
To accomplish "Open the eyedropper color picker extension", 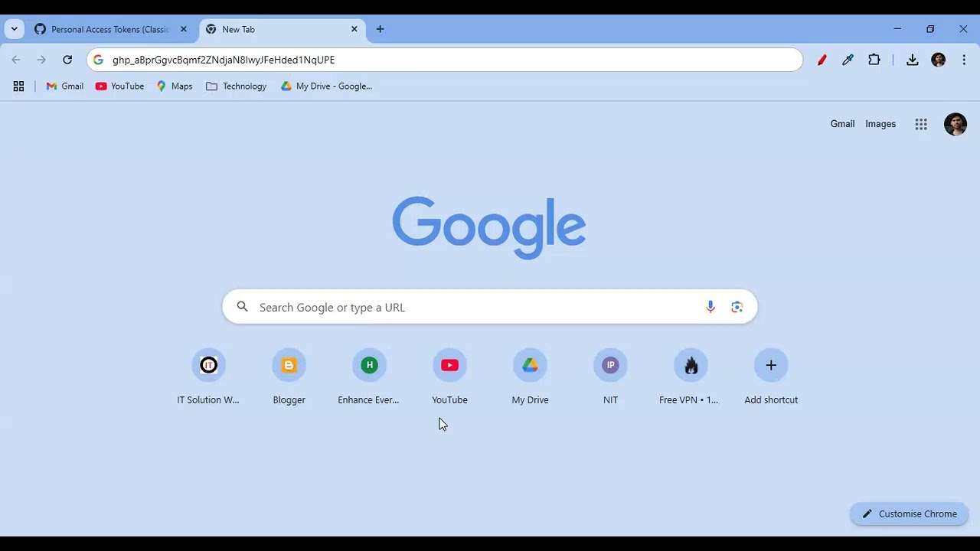I will (848, 60).
